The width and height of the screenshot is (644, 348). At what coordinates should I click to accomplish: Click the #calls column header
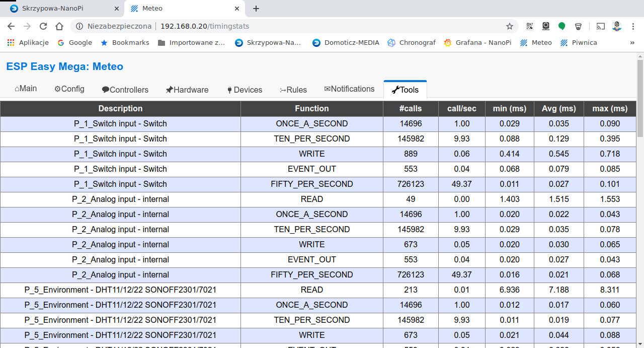click(x=411, y=108)
